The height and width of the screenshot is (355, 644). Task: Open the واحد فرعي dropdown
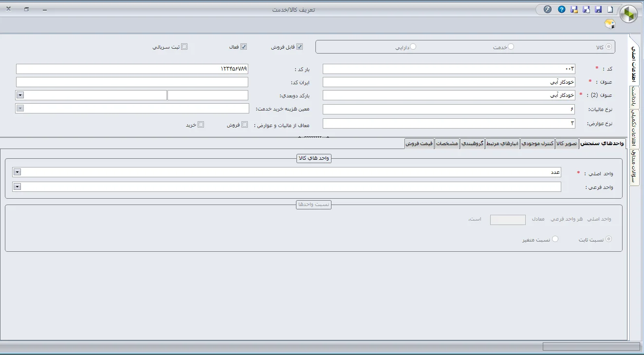pos(17,187)
